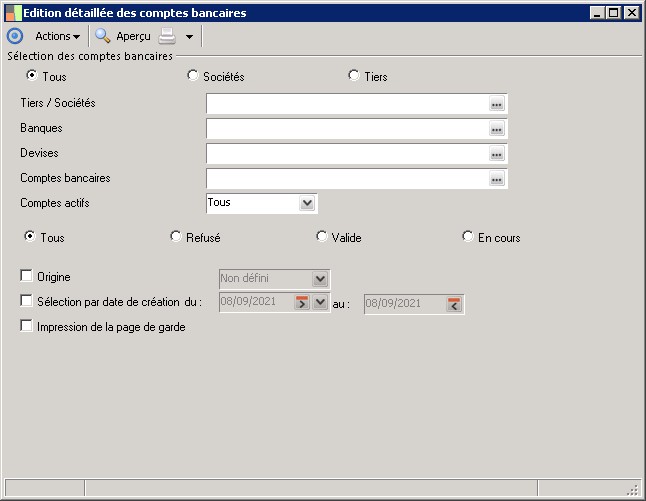
Task: Open calendar picker for the end date
Action: click(x=454, y=303)
